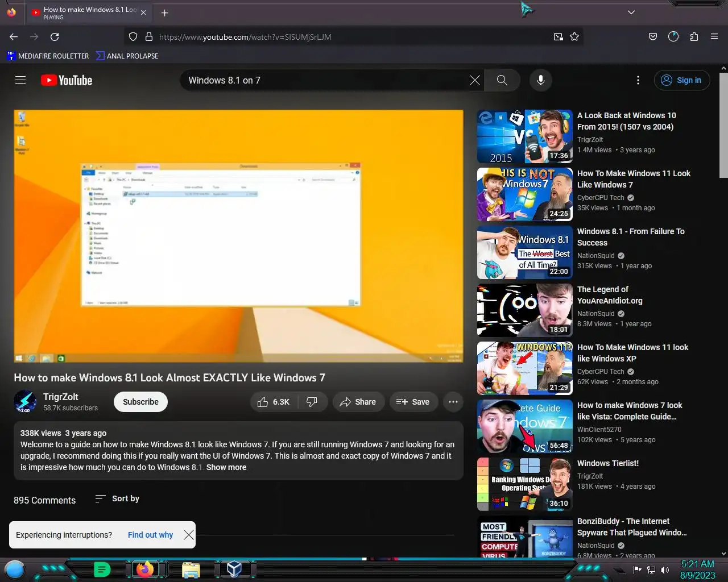Image resolution: width=728 pixels, height=582 pixels.
Task: Open the taskbar clock showing 5:21 AM
Action: pos(697,569)
